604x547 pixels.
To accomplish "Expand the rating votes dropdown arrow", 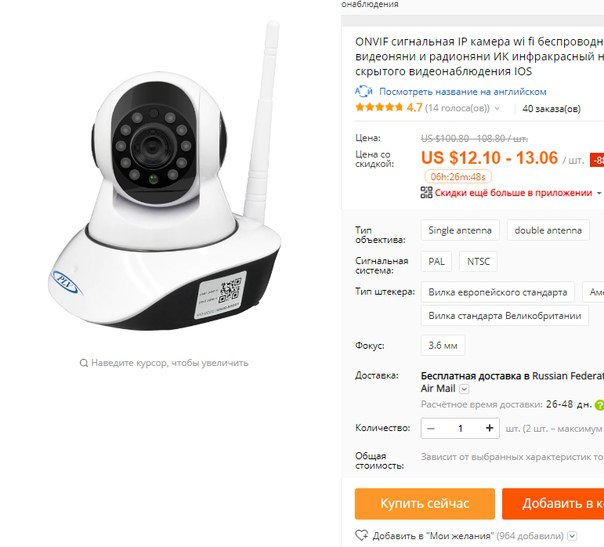I will (497, 108).
